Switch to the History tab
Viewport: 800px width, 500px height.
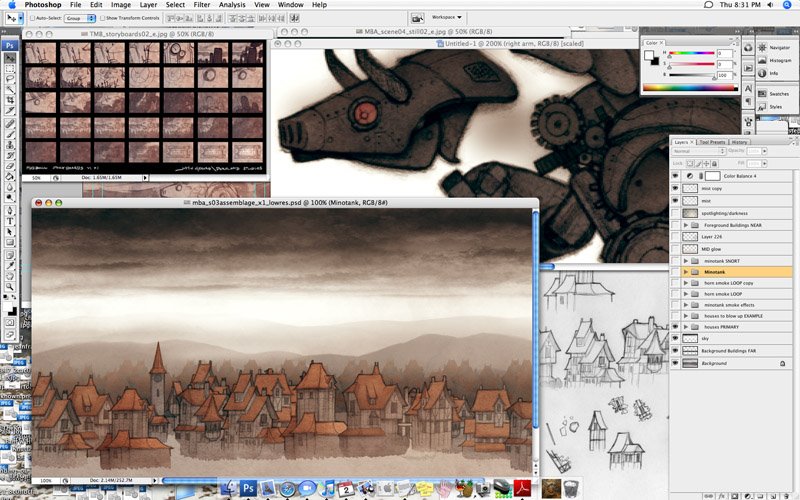pyautogui.click(x=739, y=142)
